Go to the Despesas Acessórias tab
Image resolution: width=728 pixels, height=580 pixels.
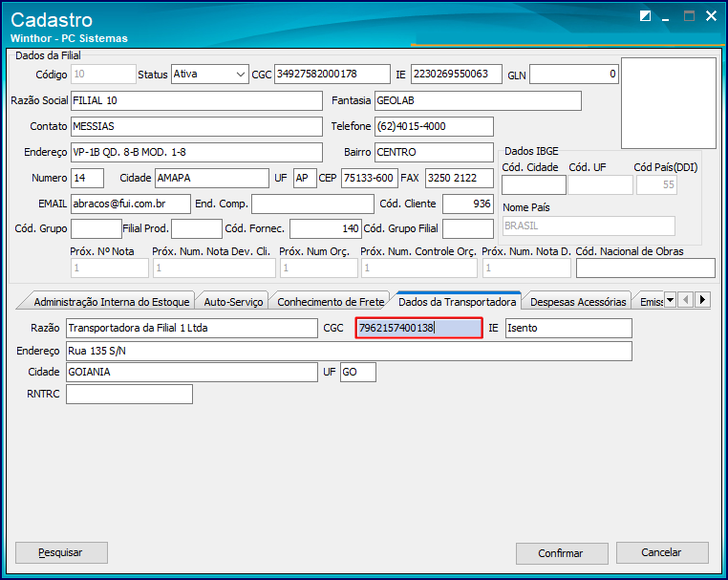(578, 302)
